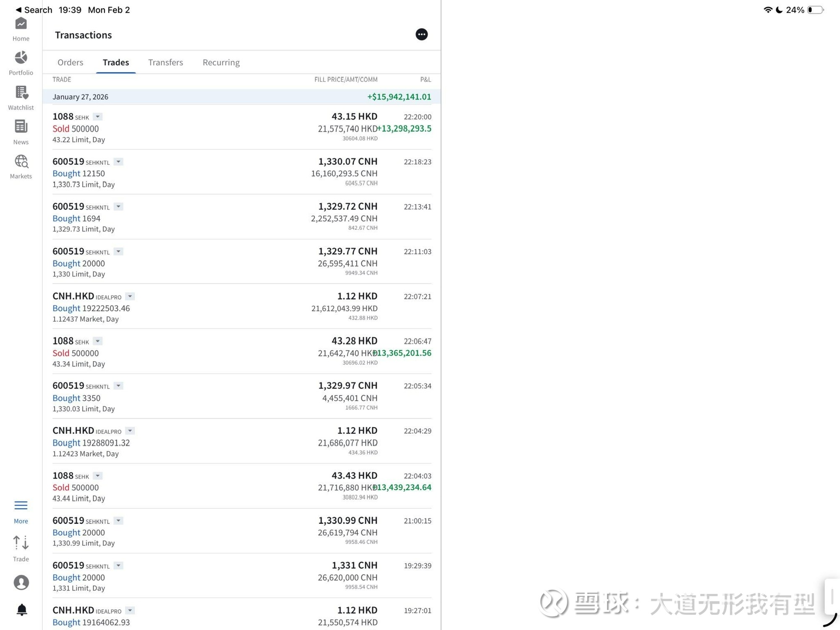Open the Markets globe search icon
The width and height of the screenshot is (840, 630).
tap(21, 166)
